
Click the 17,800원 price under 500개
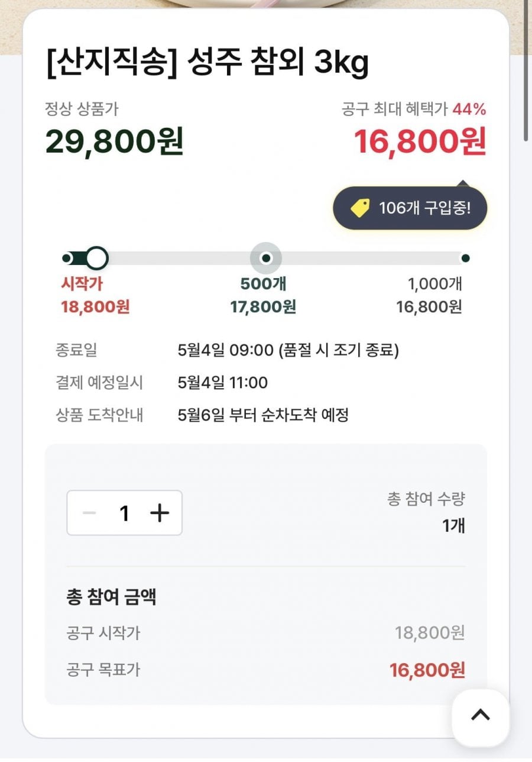[x=263, y=307]
